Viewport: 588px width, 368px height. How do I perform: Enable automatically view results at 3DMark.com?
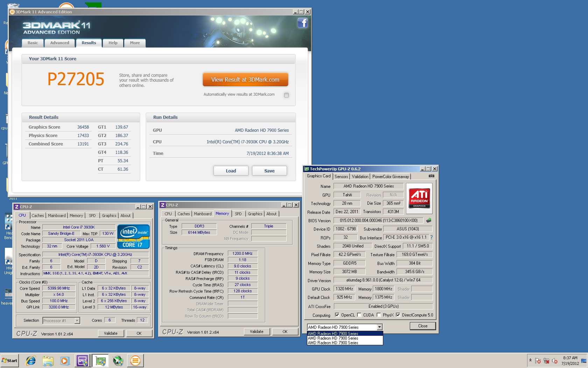point(286,95)
